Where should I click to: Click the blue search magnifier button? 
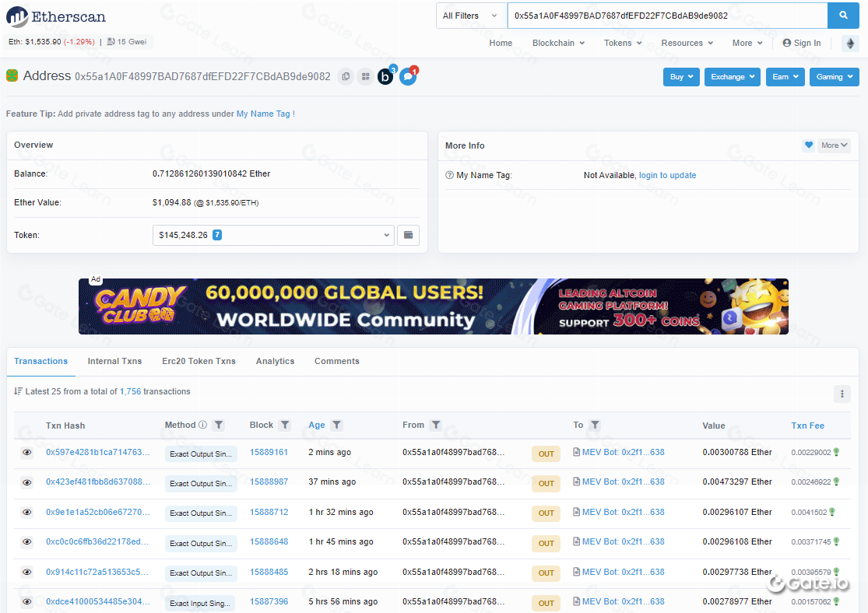[x=843, y=16]
